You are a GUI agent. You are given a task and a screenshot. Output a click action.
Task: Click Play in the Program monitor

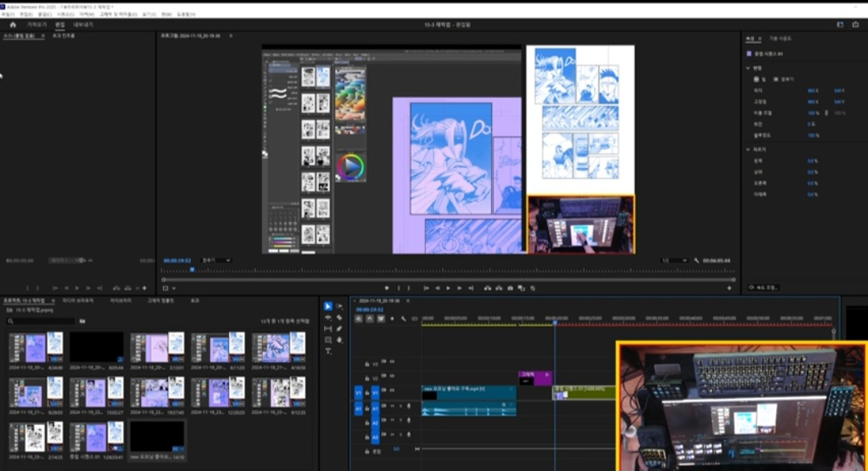pyautogui.click(x=448, y=289)
